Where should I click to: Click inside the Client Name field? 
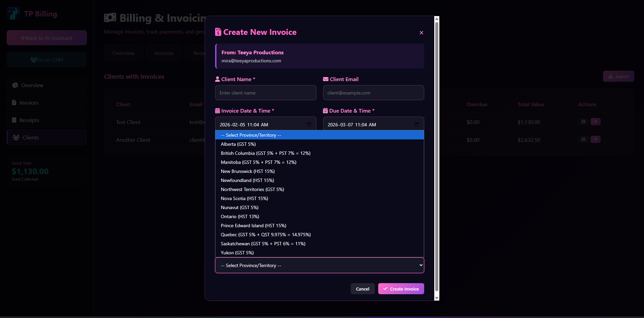tap(265, 92)
